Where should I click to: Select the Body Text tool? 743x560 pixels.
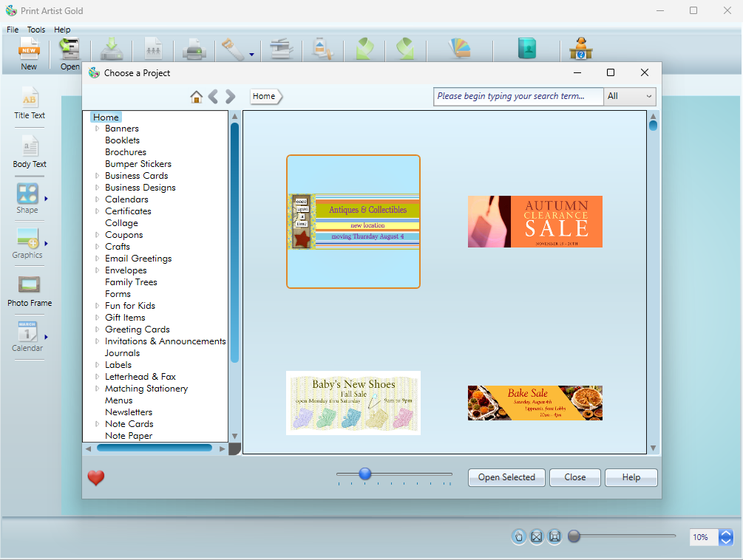(30, 147)
